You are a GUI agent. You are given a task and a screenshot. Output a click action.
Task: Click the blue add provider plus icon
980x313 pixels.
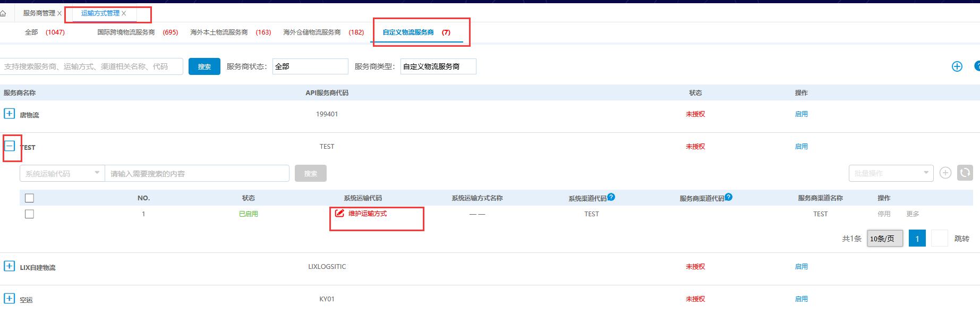tap(957, 66)
